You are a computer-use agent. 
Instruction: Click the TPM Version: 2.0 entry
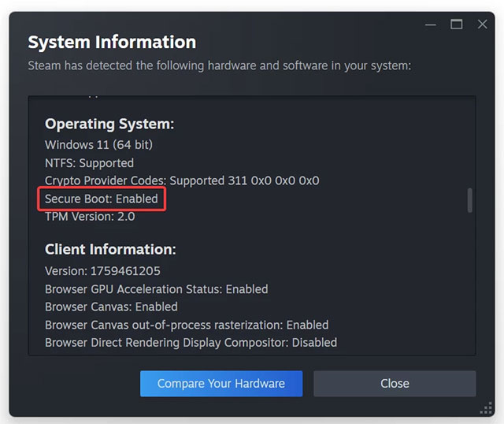(90, 217)
